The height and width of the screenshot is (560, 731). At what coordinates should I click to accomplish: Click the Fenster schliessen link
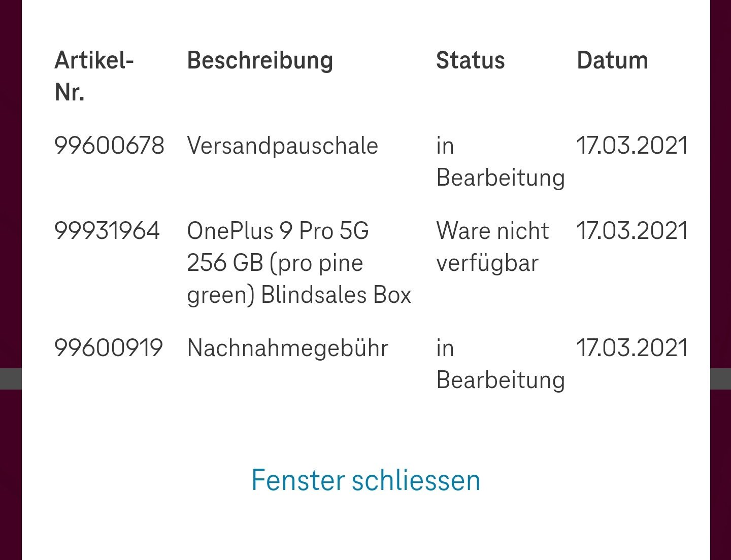(x=365, y=480)
